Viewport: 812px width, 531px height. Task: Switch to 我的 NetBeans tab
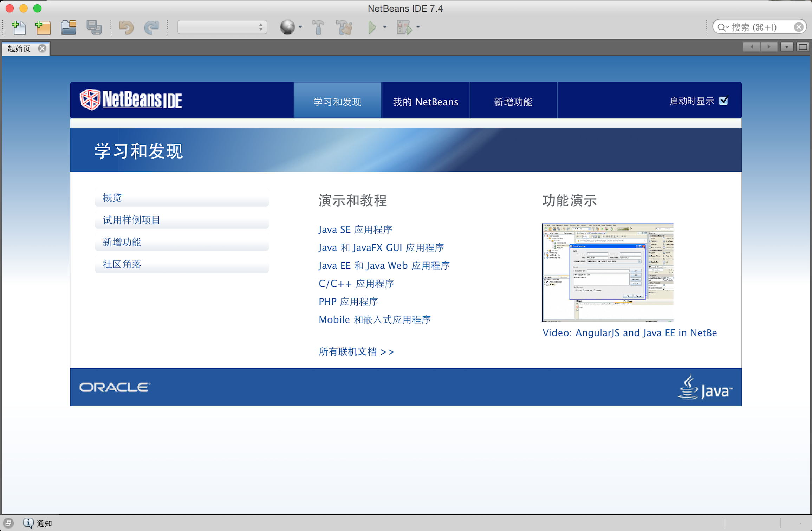click(x=426, y=101)
